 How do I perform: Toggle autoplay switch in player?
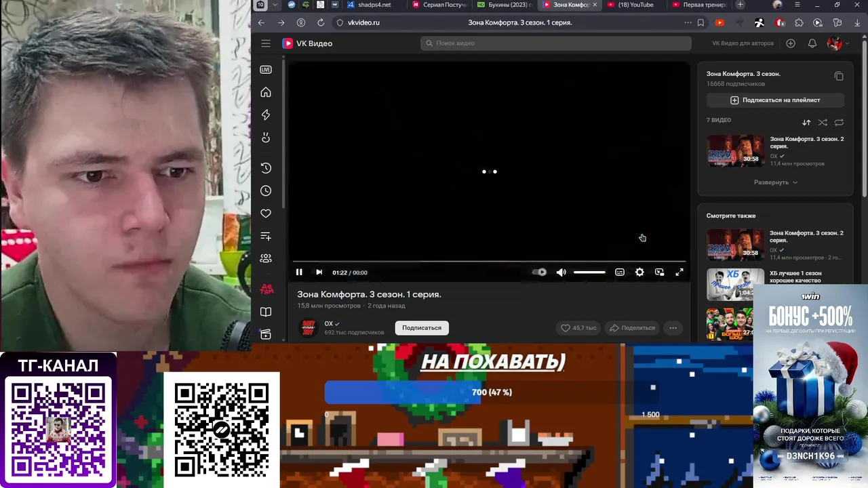click(x=539, y=272)
